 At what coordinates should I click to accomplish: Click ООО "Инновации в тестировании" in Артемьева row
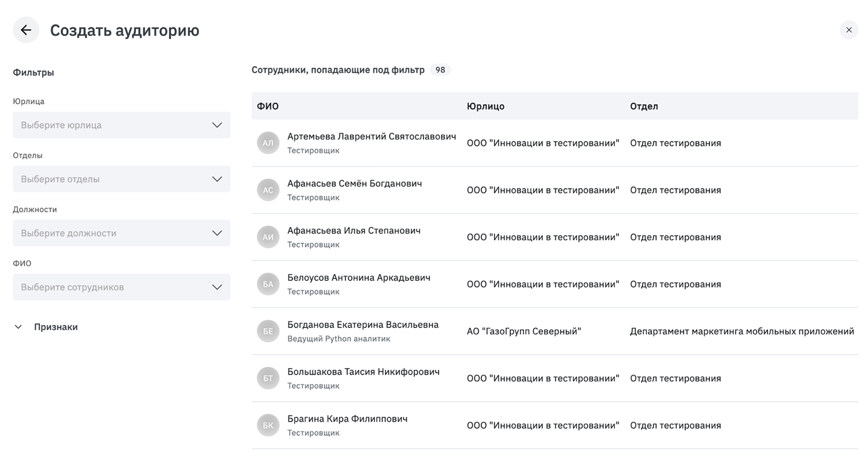(543, 143)
